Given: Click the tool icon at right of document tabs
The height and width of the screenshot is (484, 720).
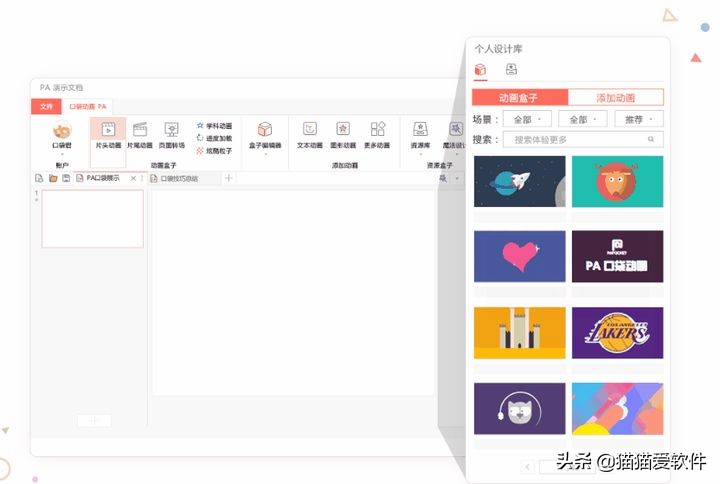Looking at the screenshot, I should pos(443,178).
